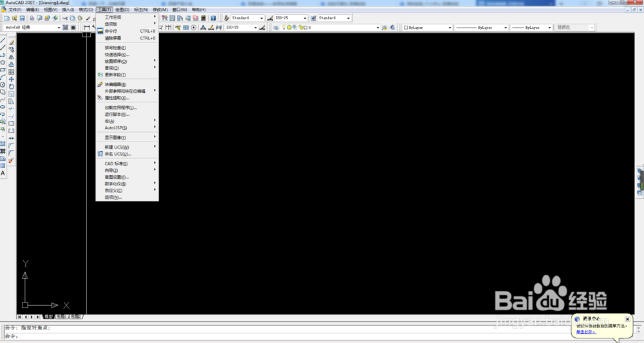Select the Move modify tool
The image size is (644, 343).
[12, 79]
